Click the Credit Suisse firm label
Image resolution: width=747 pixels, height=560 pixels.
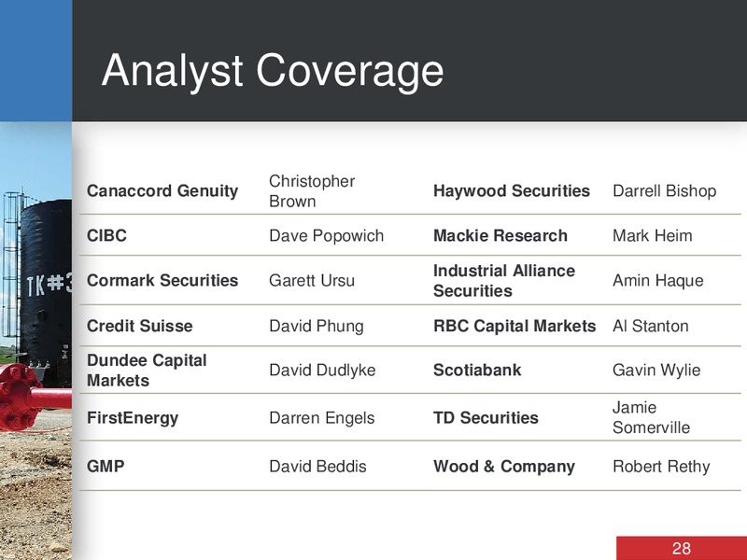[139, 326]
